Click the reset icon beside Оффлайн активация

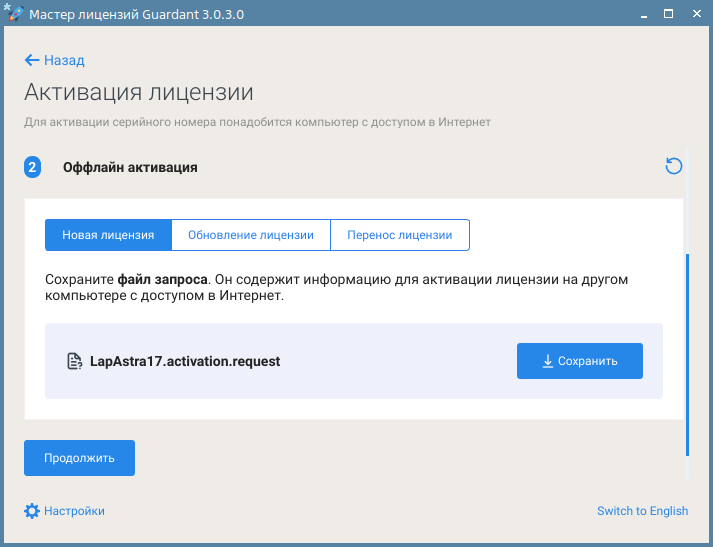674,166
